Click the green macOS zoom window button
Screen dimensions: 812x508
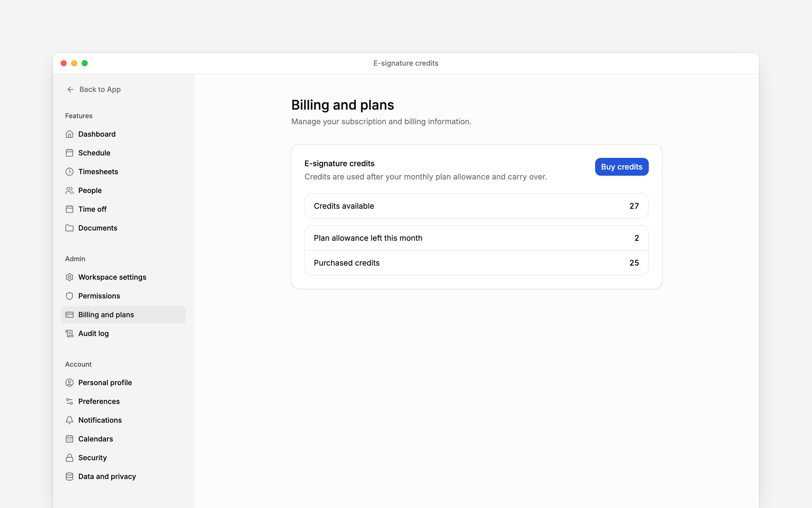pyautogui.click(x=85, y=63)
